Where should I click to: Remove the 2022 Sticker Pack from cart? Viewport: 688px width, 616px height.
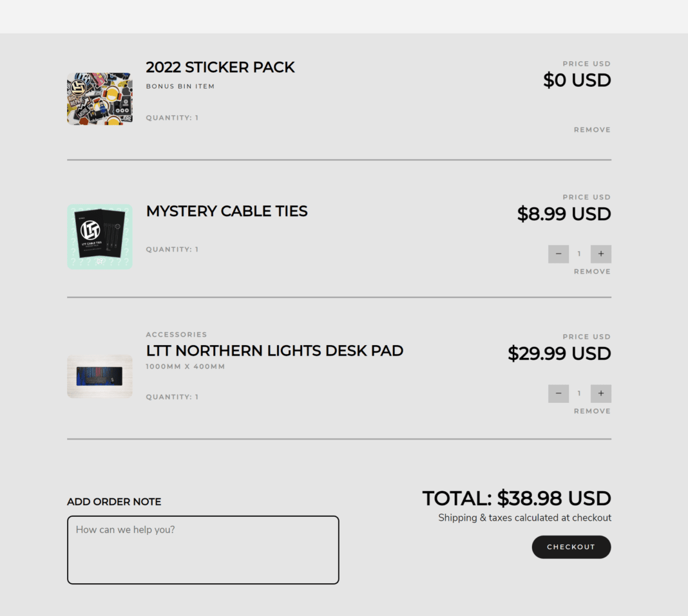[592, 130]
